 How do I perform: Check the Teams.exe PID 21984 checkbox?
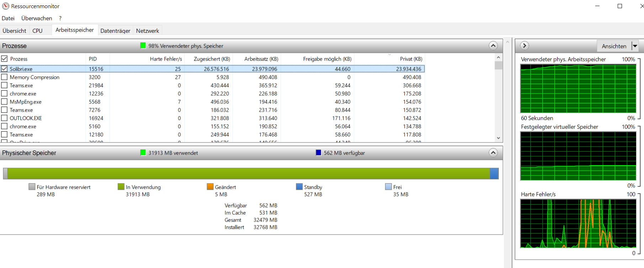point(4,85)
